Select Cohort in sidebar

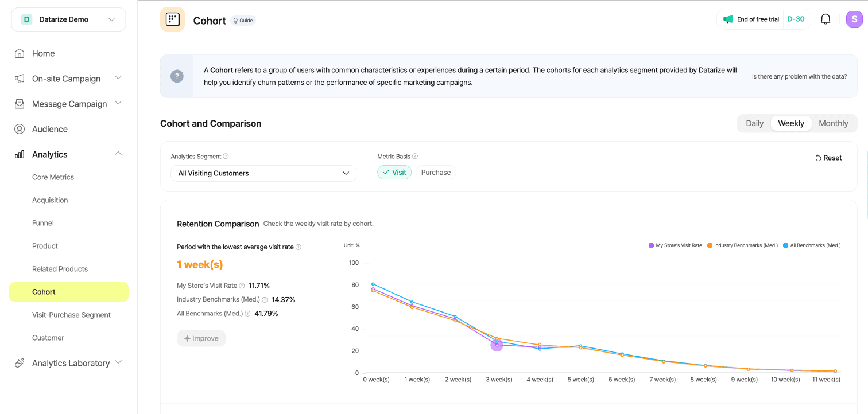click(69, 292)
